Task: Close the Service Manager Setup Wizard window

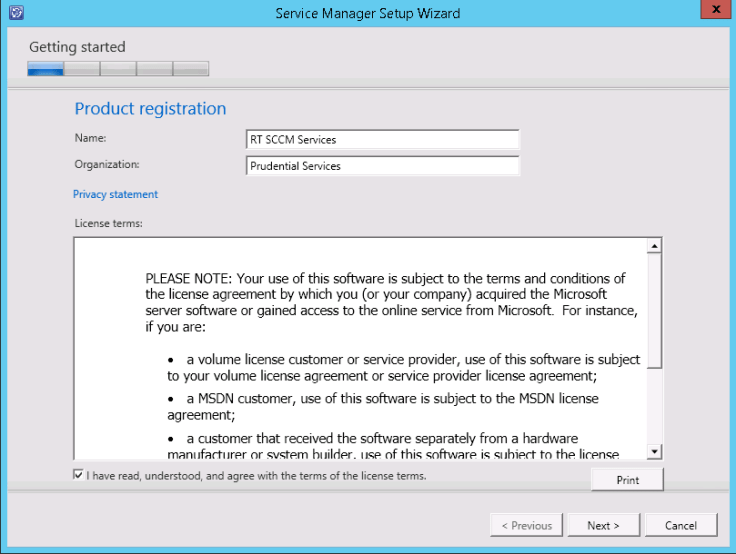Action: [716, 11]
